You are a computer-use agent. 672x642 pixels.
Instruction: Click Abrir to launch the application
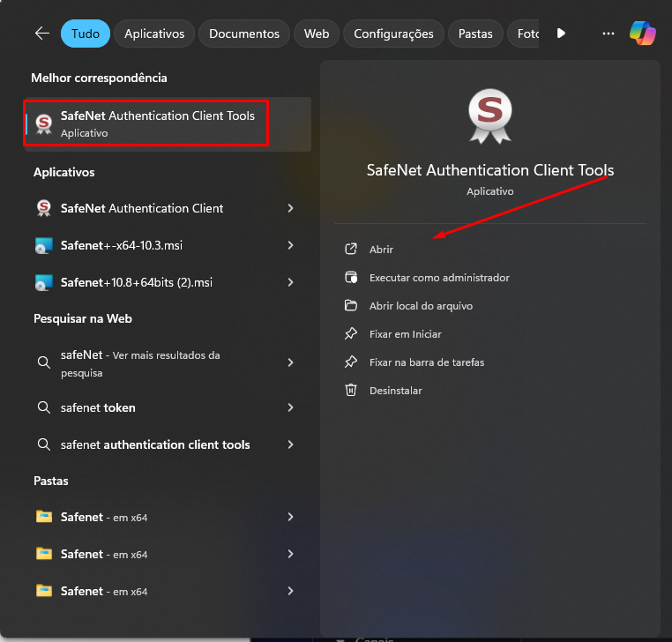click(x=381, y=250)
